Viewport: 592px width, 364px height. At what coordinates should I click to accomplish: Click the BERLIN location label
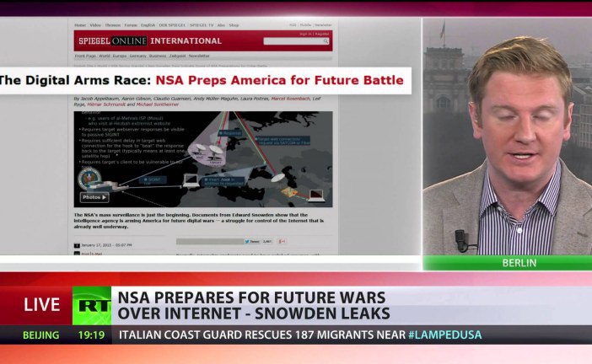(x=519, y=263)
